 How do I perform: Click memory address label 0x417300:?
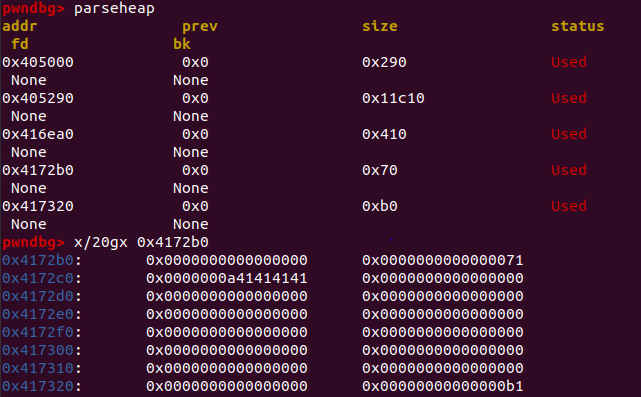pyautogui.click(x=42, y=350)
